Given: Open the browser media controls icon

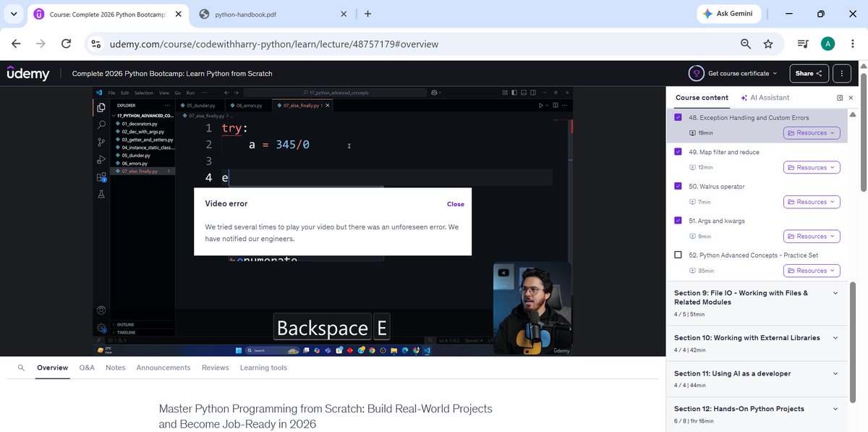Looking at the screenshot, I should 803,44.
